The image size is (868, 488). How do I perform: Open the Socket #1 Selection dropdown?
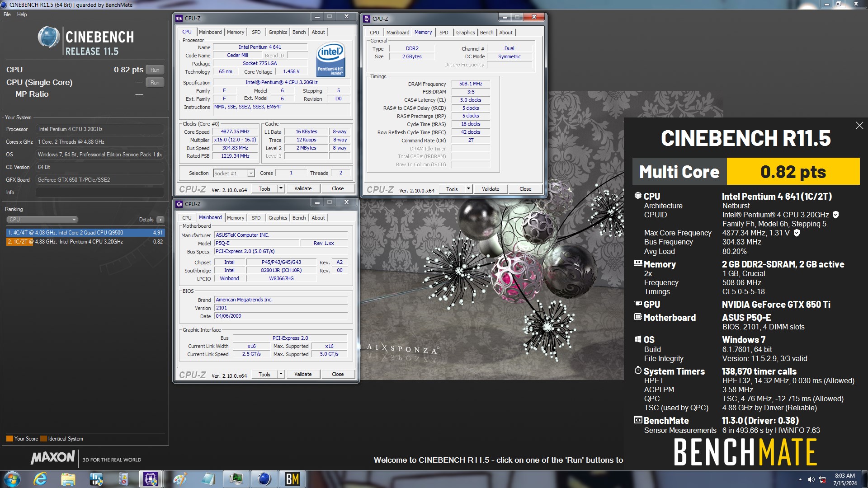click(234, 174)
